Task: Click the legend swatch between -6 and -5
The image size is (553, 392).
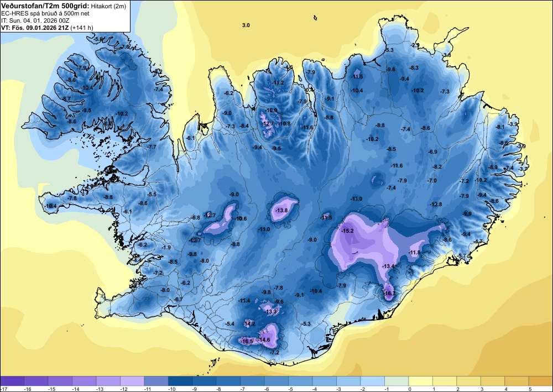Action: [x=276, y=381]
